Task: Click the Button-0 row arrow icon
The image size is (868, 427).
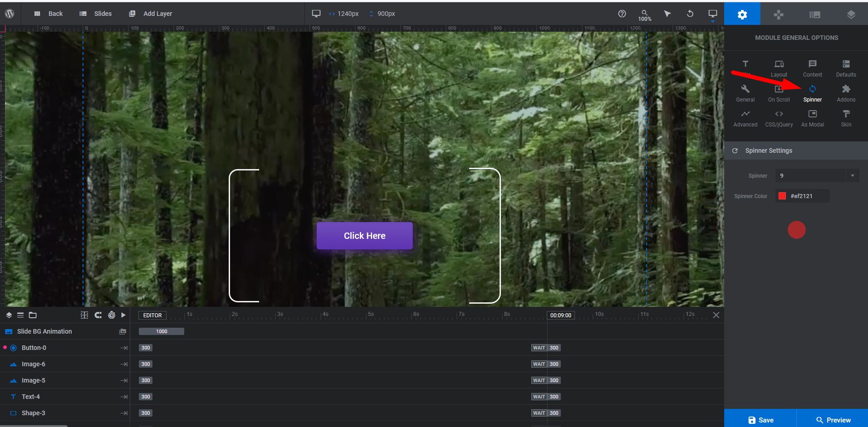Action: click(x=123, y=348)
